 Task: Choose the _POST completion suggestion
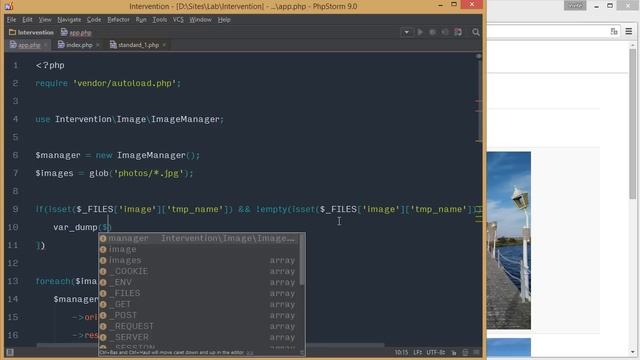coord(199,316)
